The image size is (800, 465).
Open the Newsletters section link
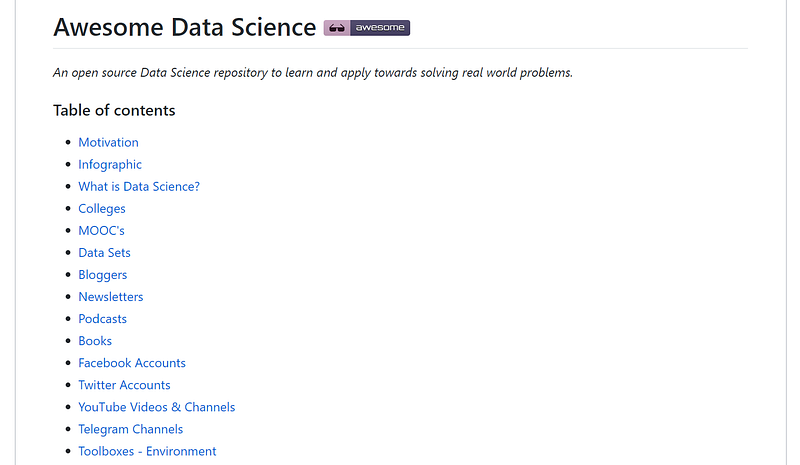pos(111,297)
